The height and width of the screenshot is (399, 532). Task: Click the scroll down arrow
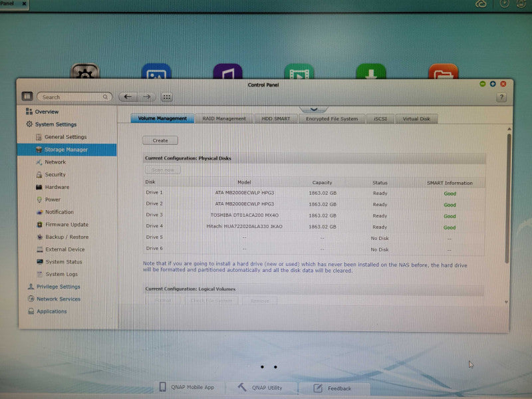tap(507, 302)
